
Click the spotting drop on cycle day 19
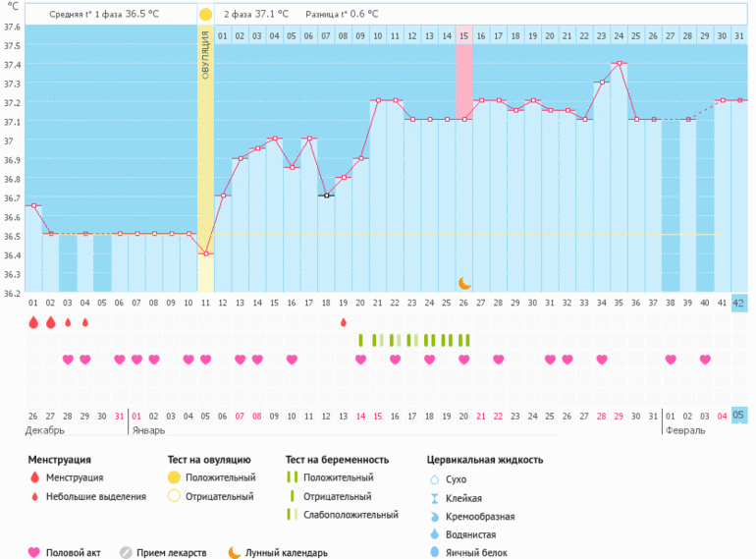344,322
